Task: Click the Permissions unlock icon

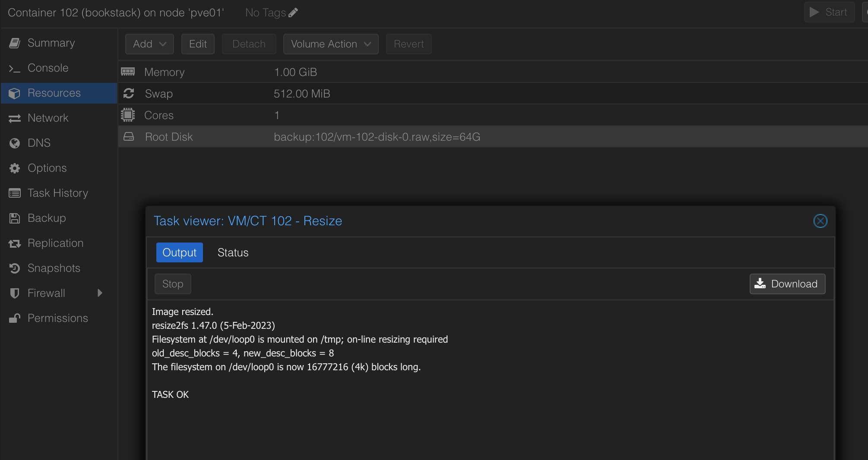Action: [x=15, y=318]
